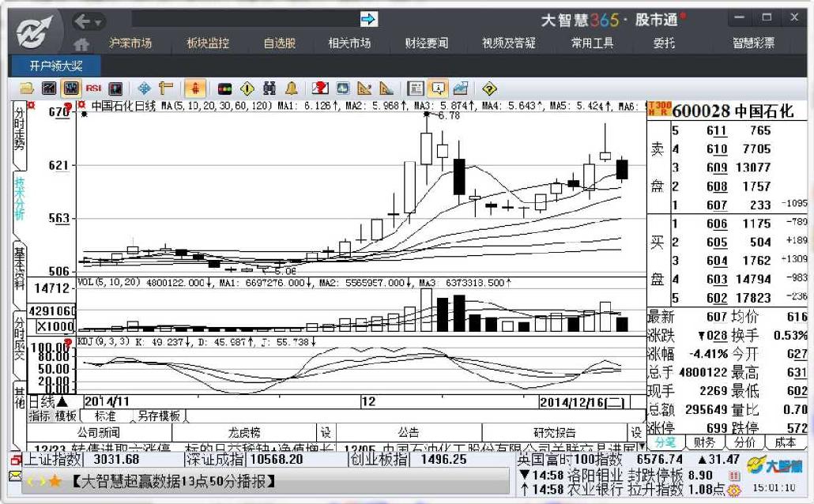Open 相关市场 menu
Screen dimensions: 814x504
[x=349, y=43]
